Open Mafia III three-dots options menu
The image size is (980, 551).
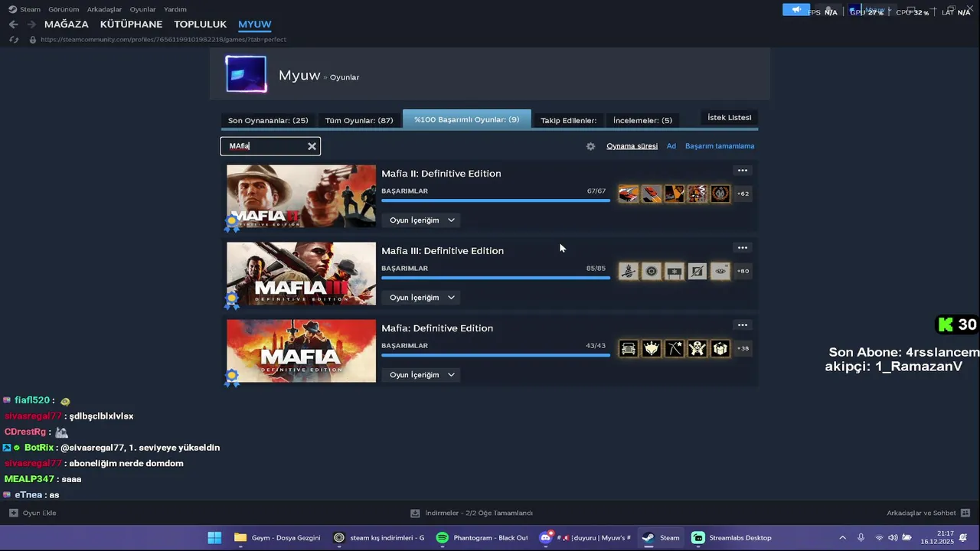[x=742, y=248]
